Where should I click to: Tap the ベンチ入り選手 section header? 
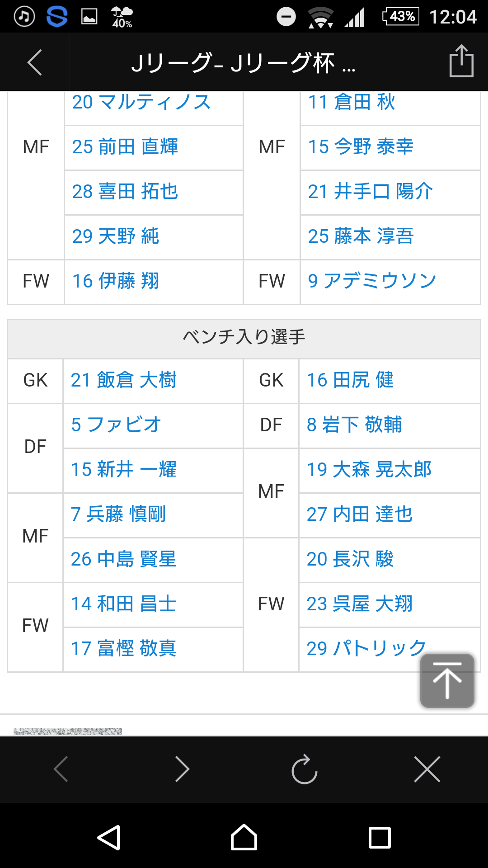244,338
